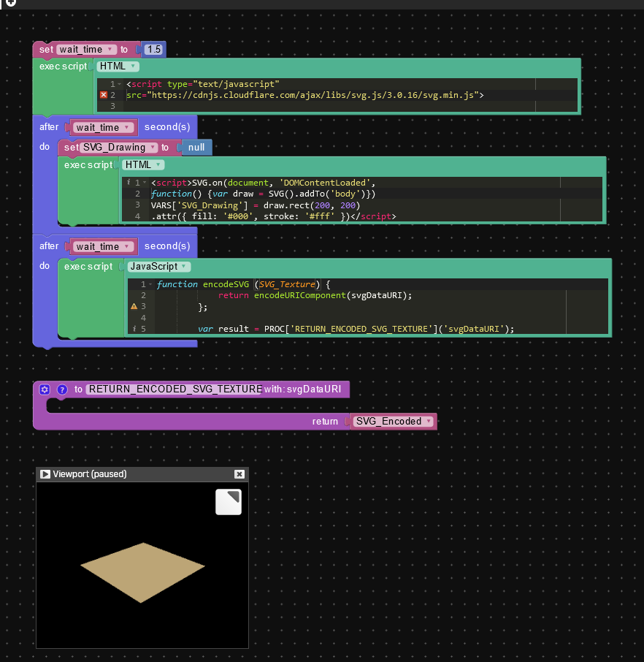The width and height of the screenshot is (644, 662).
Task: Select the null value block
Action: 196,148
